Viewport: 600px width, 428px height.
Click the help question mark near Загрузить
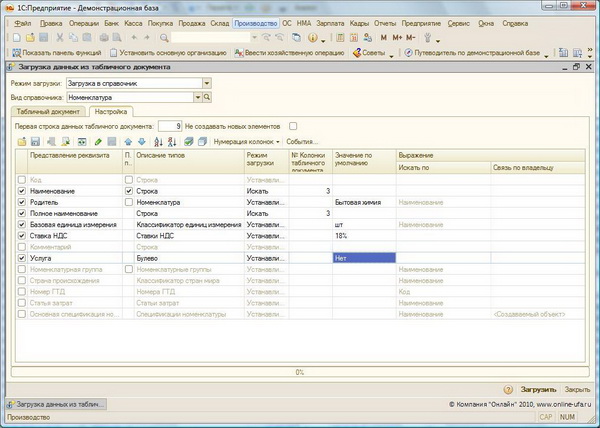[x=508, y=389]
